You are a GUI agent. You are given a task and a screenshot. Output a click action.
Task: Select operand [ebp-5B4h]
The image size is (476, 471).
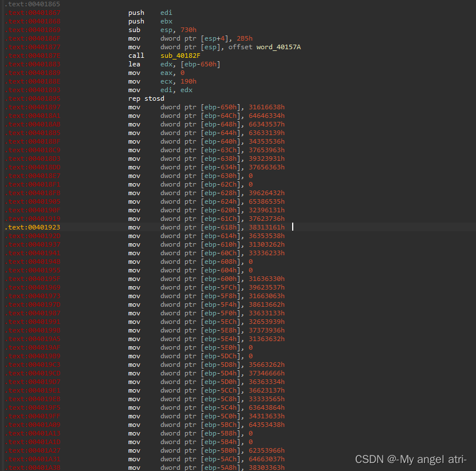click(x=221, y=442)
